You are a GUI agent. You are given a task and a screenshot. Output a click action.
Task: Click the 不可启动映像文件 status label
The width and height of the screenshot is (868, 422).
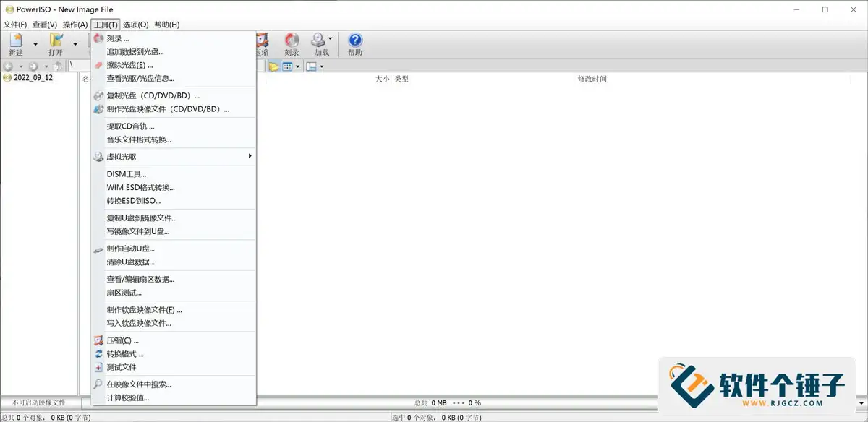(x=39, y=402)
